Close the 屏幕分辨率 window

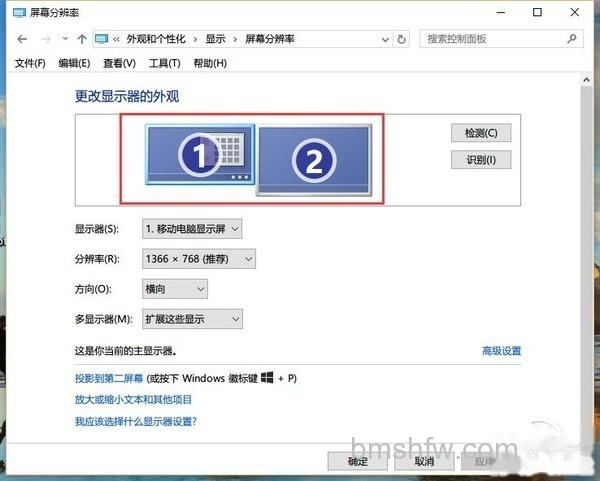point(574,13)
